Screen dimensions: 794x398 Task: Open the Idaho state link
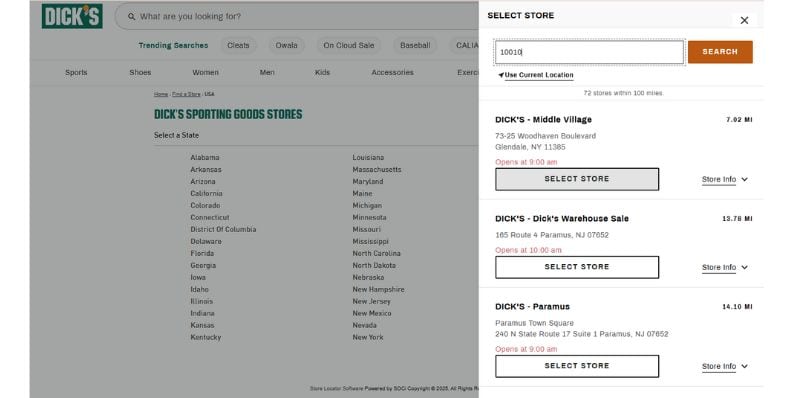(200, 290)
